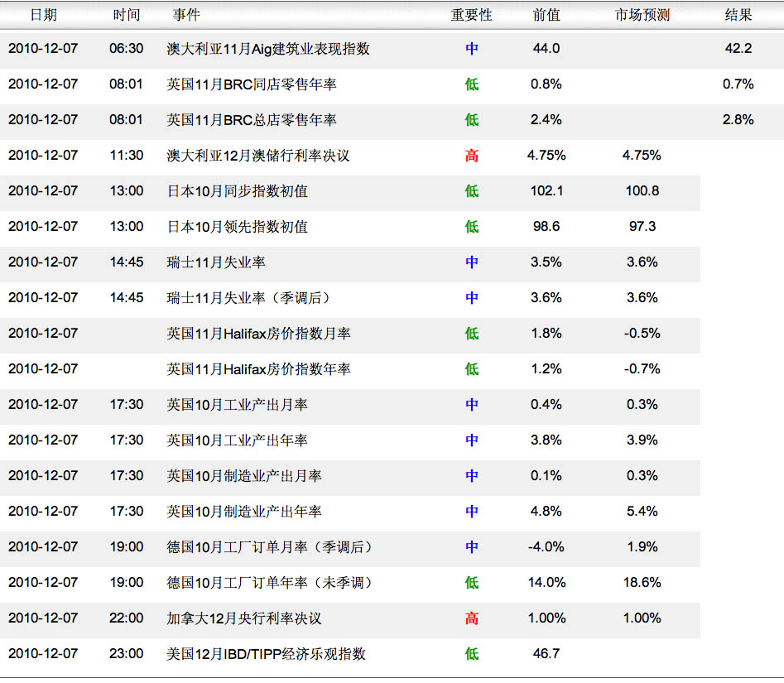
Task: Click previous value 98.6
Action: coord(546,227)
